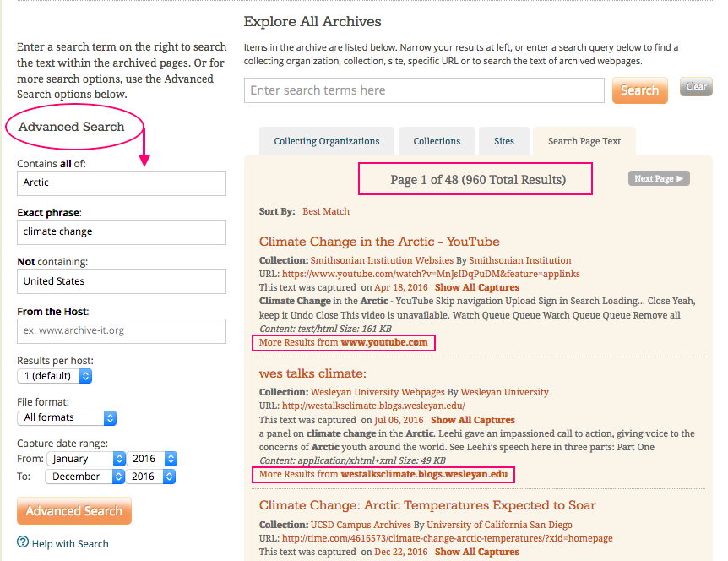The height and width of the screenshot is (561, 728).
Task: Switch to the Collections tab
Action: (x=437, y=141)
